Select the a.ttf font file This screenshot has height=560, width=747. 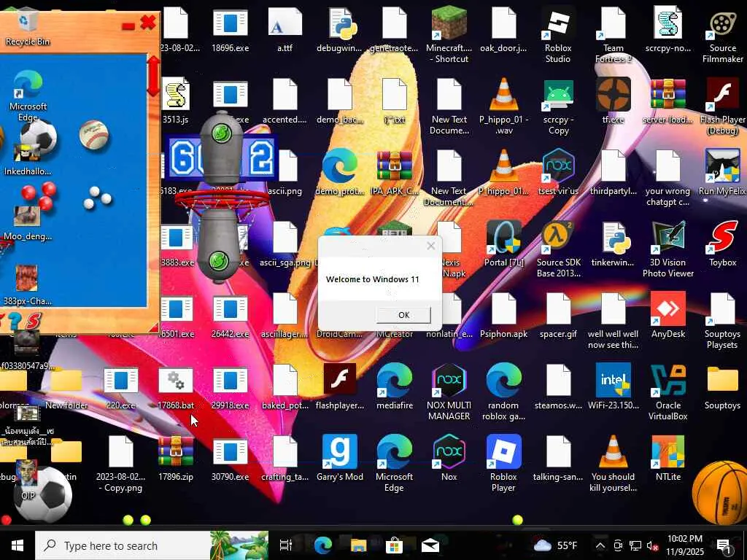[285, 29]
